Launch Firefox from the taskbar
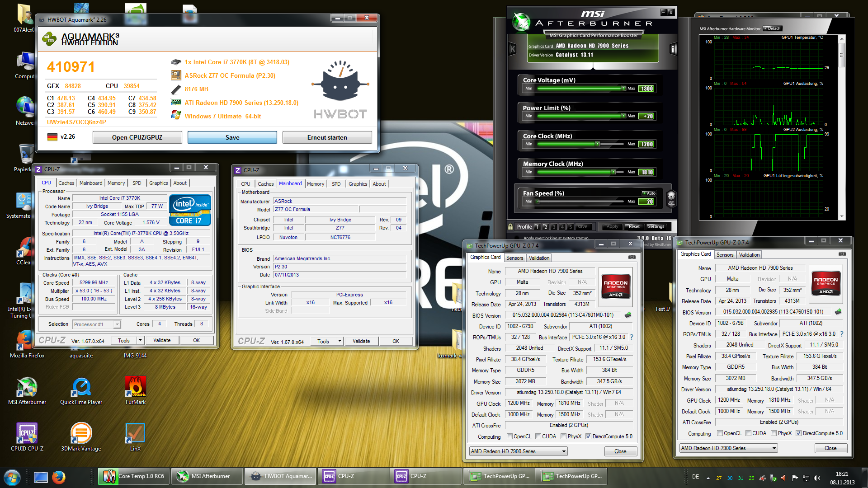Viewport: 868px width, 488px height. click(x=59, y=477)
